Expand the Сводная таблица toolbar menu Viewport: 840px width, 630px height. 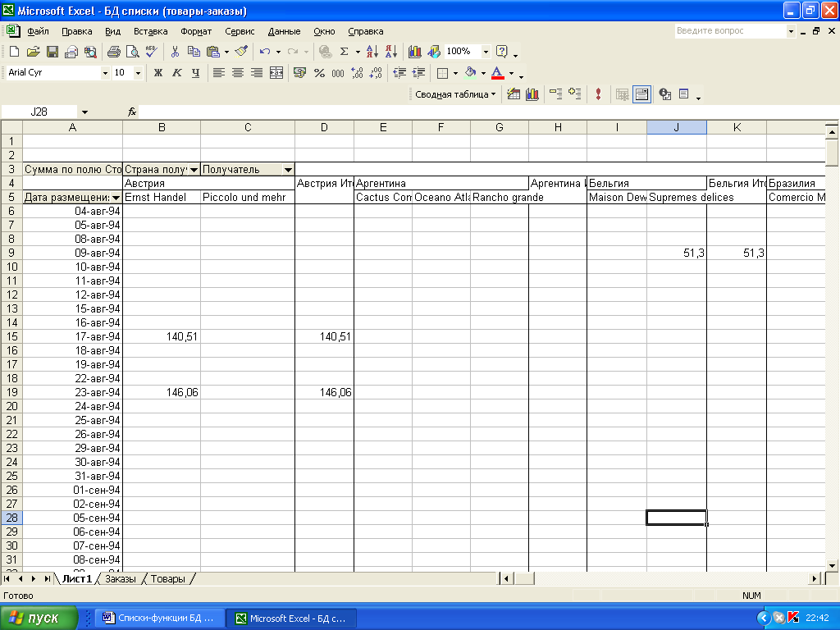click(x=455, y=94)
